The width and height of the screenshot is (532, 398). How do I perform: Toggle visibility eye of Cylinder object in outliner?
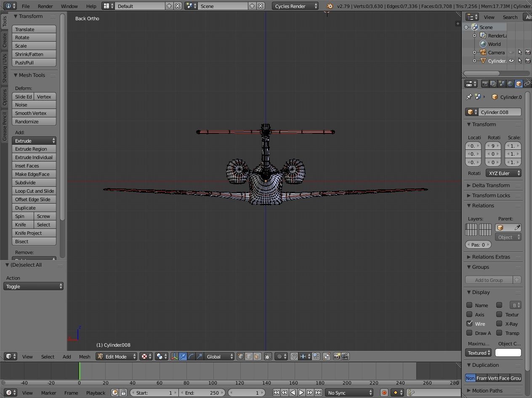[511, 61]
